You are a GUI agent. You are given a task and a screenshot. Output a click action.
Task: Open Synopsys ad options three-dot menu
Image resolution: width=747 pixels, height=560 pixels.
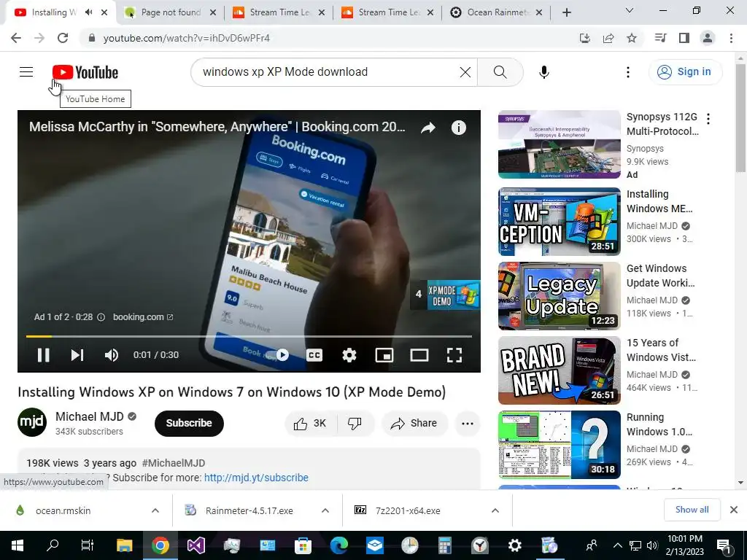coord(708,119)
